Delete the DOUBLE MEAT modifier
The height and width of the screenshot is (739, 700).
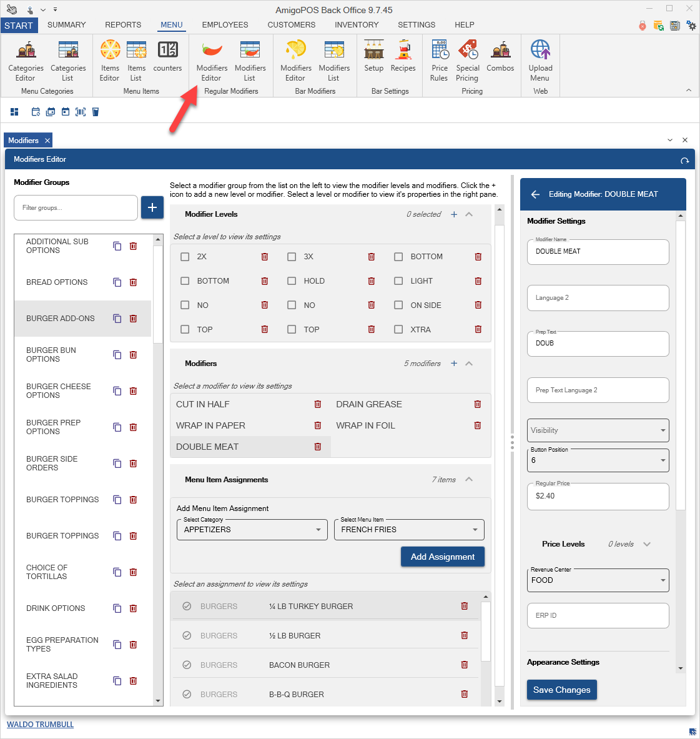(318, 447)
